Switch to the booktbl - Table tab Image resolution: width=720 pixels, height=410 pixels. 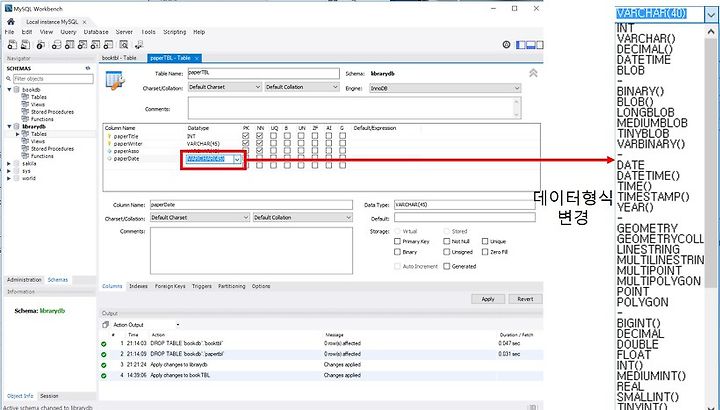point(119,58)
